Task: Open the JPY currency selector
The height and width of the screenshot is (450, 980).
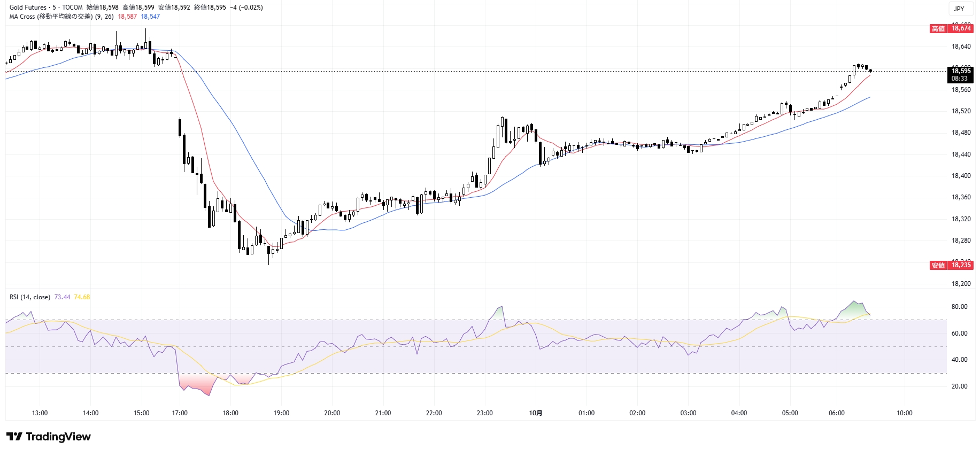Action: pyautogui.click(x=959, y=9)
